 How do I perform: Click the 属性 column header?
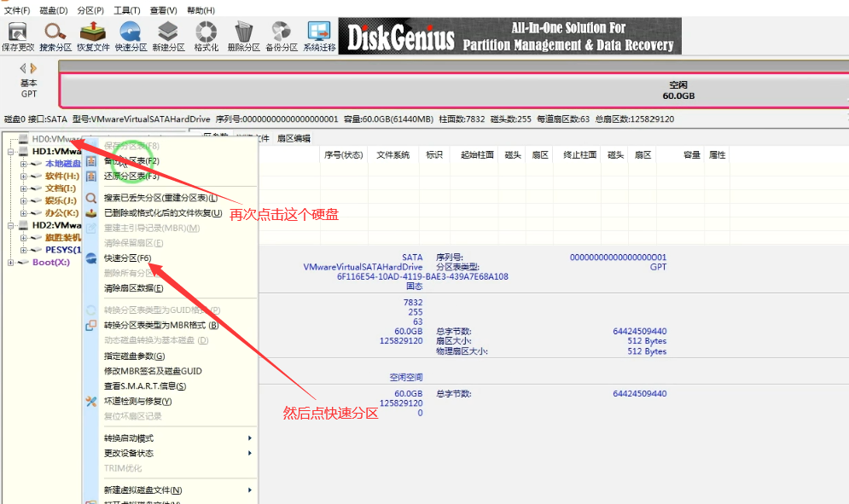[x=718, y=155]
